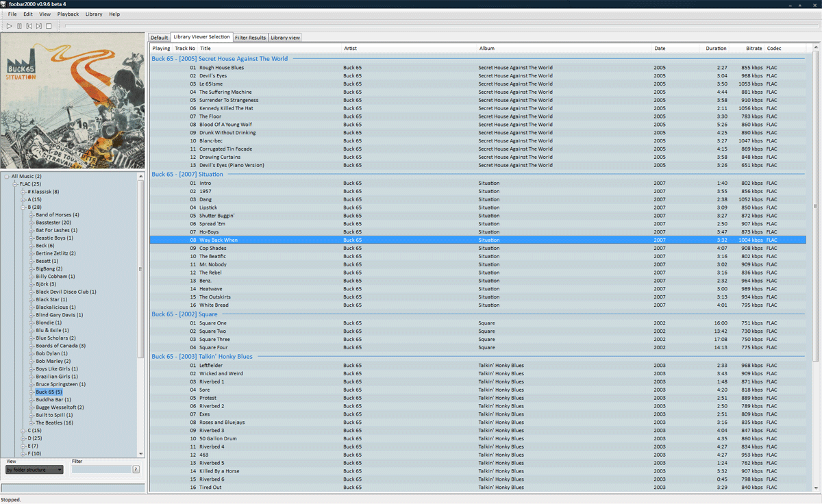Select Band of Horses (4) in tree

[58, 215]
